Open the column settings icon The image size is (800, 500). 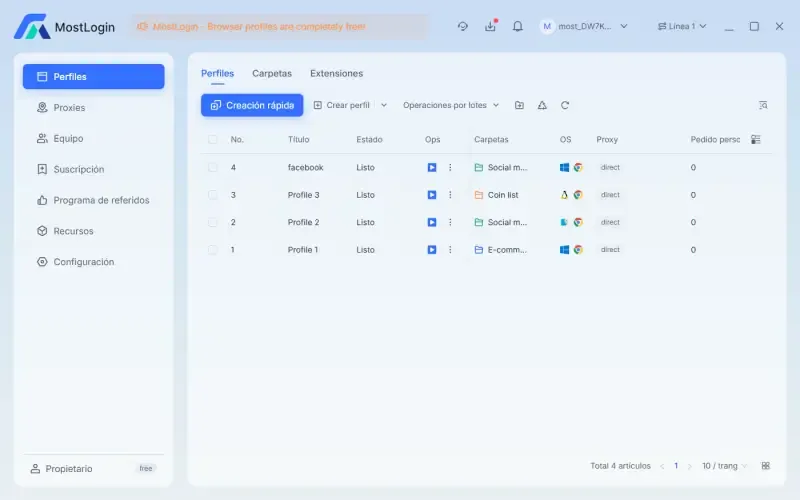pyautogui.click(x=756, y=139)
